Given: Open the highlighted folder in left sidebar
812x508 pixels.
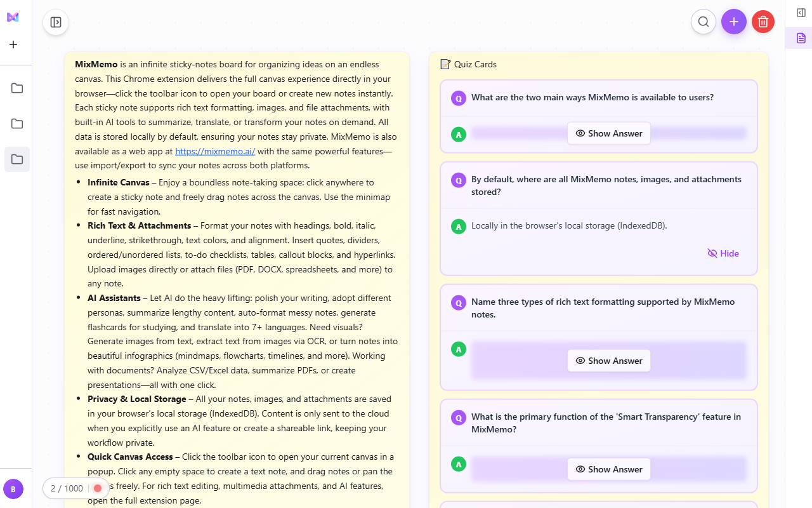Looking at the screenshot, I should [x=17, y=159].
